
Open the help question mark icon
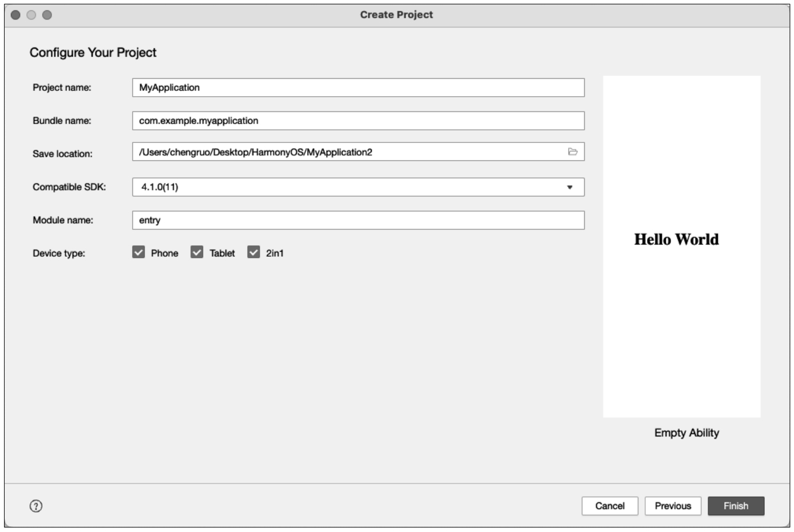[36, 506]
